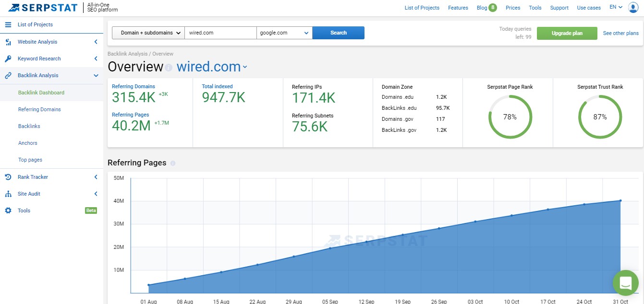Collapse the Backlink Analysis section chevron
The width and height of the screenshot is (644, 304).
(96, 75)
